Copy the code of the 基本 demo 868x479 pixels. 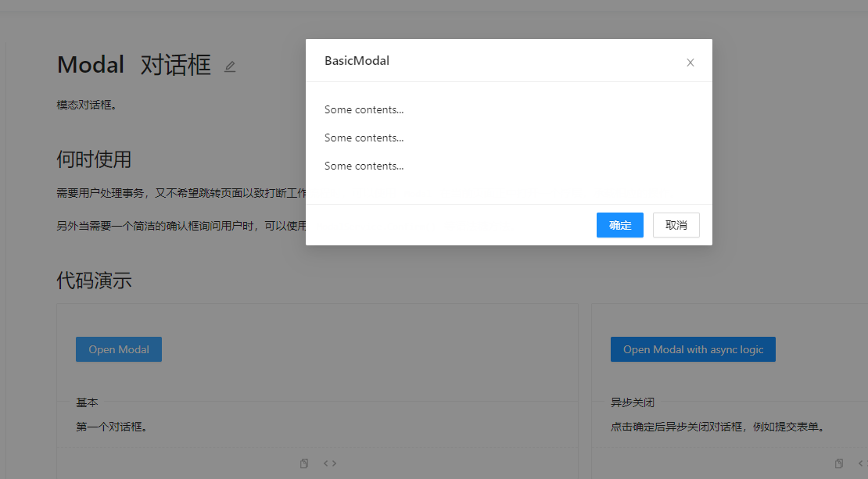[x=303, y=463]
